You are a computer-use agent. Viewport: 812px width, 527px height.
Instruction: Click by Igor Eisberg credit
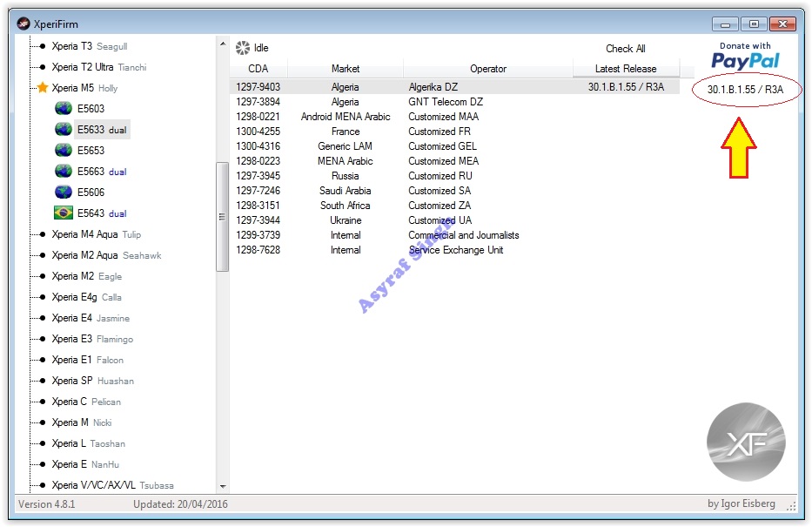pos(741,503)
